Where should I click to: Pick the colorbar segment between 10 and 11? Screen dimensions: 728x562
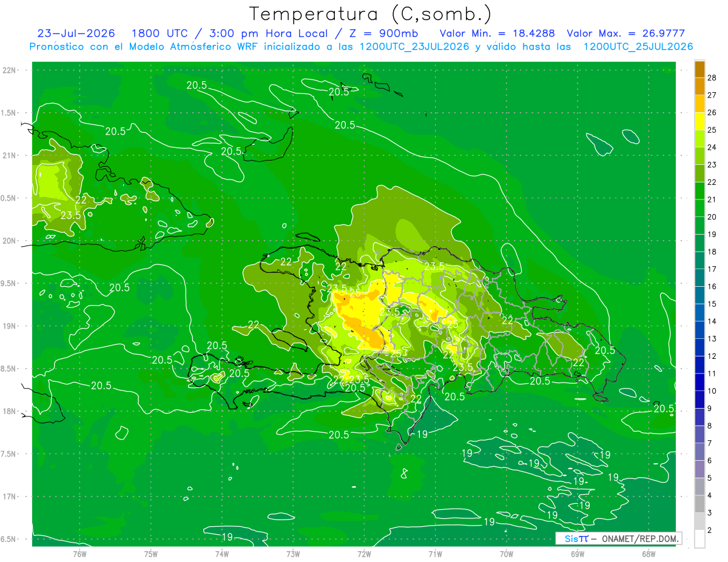tap(699, 383)
